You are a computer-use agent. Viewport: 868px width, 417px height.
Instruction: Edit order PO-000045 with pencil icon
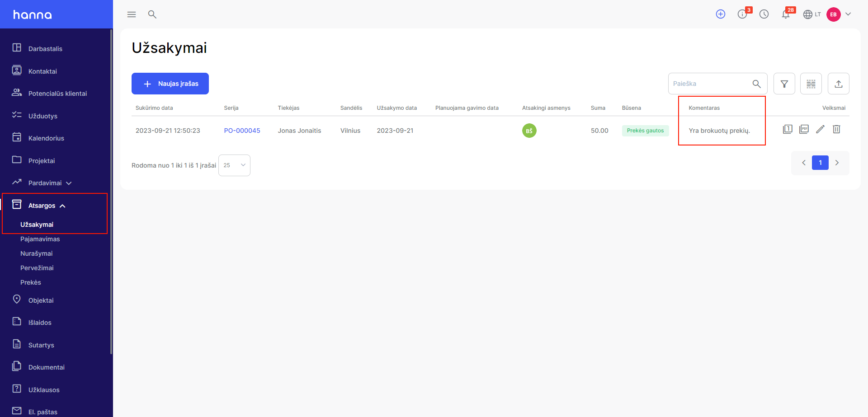click(820, 129)
